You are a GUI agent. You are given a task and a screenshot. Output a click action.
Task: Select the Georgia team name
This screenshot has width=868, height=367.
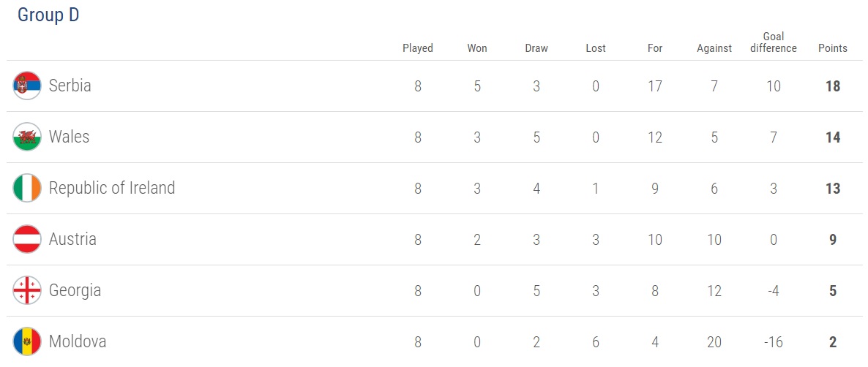coord(75,291)
